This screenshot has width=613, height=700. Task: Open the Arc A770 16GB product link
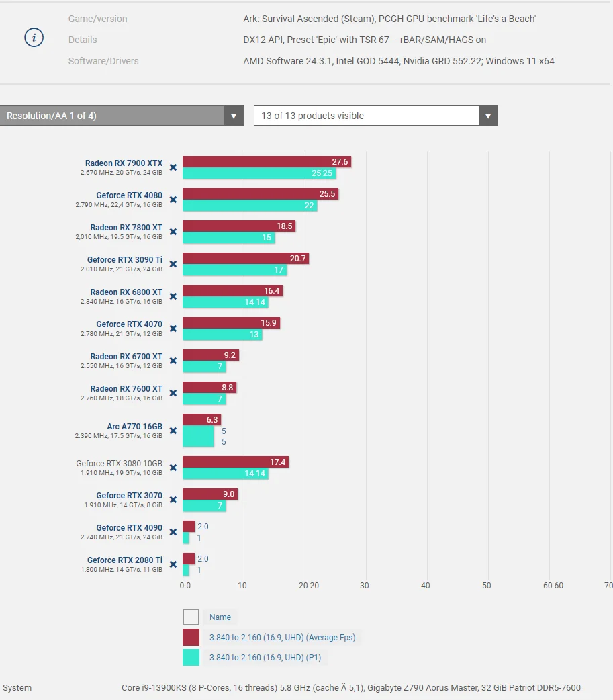[135, 427]
